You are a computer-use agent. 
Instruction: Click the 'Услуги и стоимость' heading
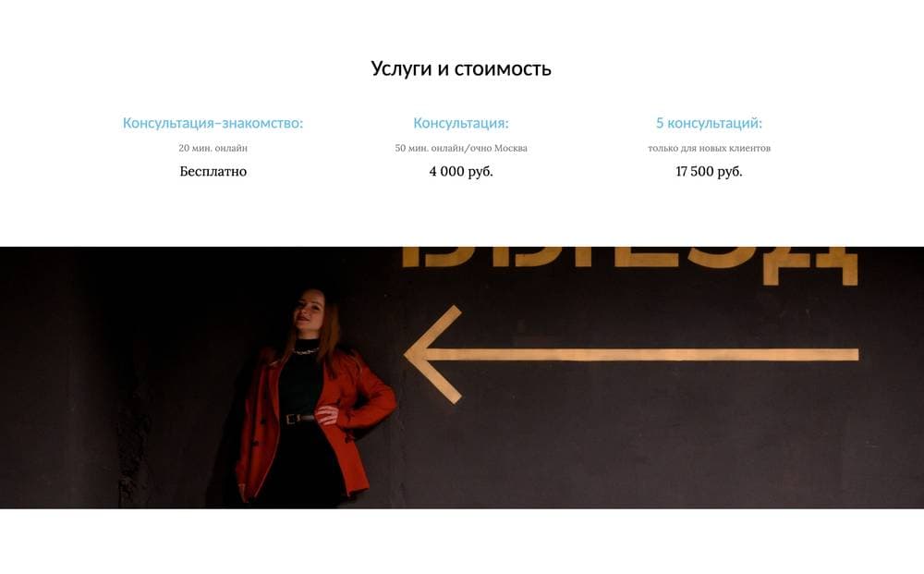pos(461,69)
